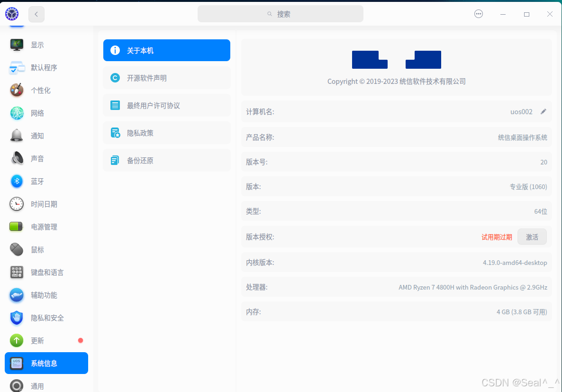This screenshot has height=392, width=562.
Task: Open 最终用户许可协议 section
Action: pyautogui.click(x=167, y=105)
